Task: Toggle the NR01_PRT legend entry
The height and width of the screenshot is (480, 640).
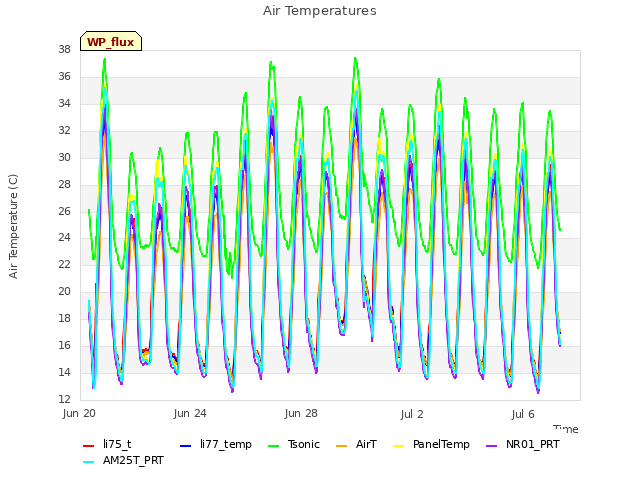Action: [x=523, y=444]
